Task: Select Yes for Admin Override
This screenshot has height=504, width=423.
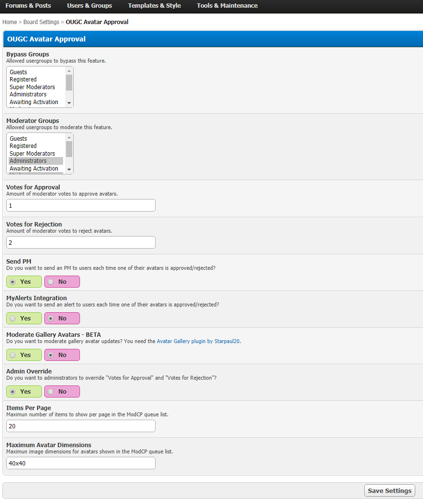Action: [x=24, y=392]
